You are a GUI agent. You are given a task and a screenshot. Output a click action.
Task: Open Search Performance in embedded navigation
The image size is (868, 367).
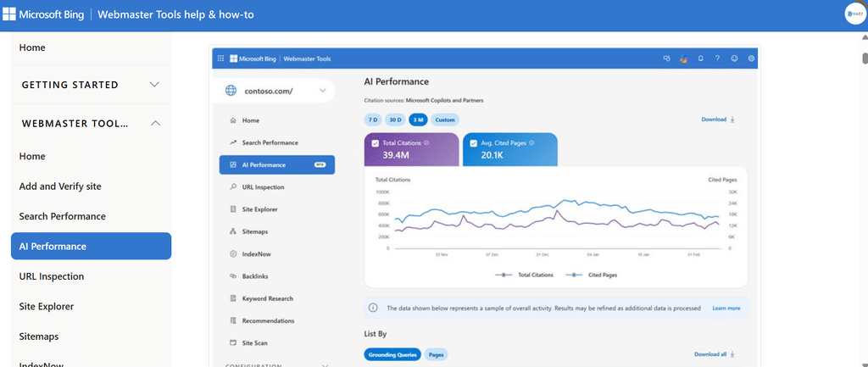(270, 142)
